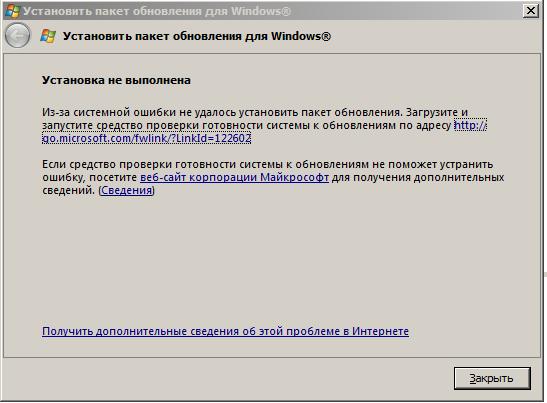The height and width of the screenshot is (403, 547).
Task: Click text для получения дополнительных сведений
Action: click(x=418, y=177)
